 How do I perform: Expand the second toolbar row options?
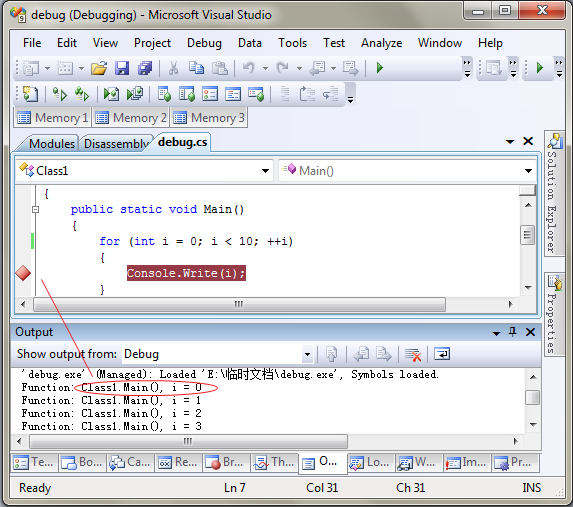tap(350, 95)
